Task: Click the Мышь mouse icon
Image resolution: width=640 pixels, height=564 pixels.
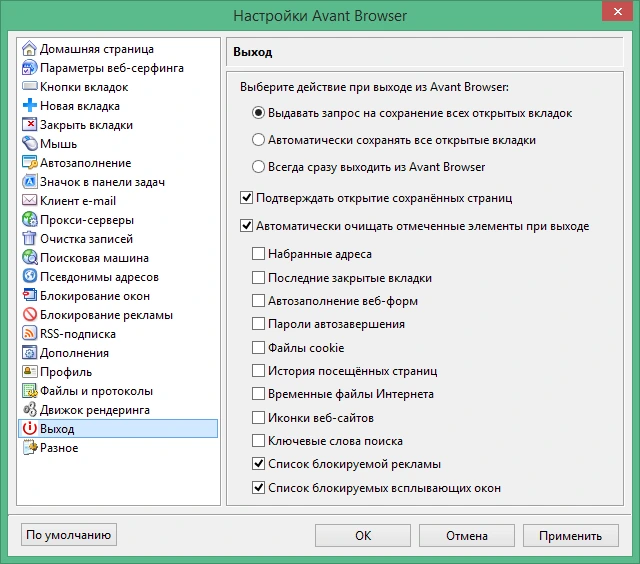Action: (x=29, y=144)
